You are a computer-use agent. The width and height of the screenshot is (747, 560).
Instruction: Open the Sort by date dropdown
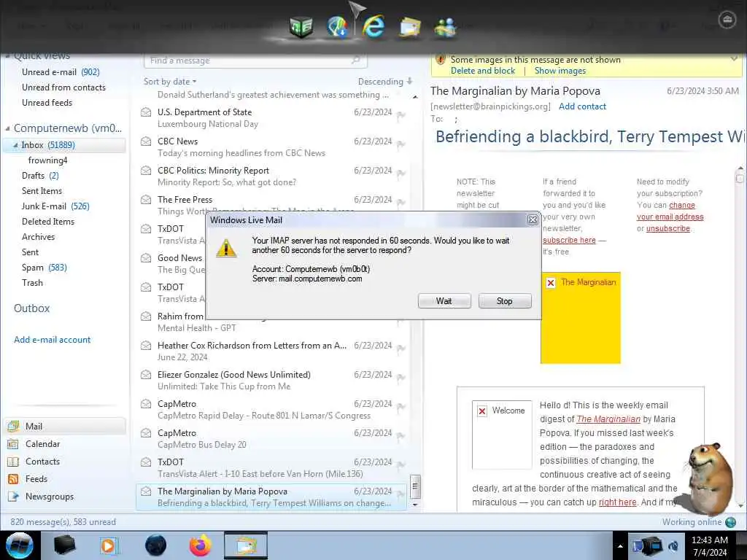[170, 82]
